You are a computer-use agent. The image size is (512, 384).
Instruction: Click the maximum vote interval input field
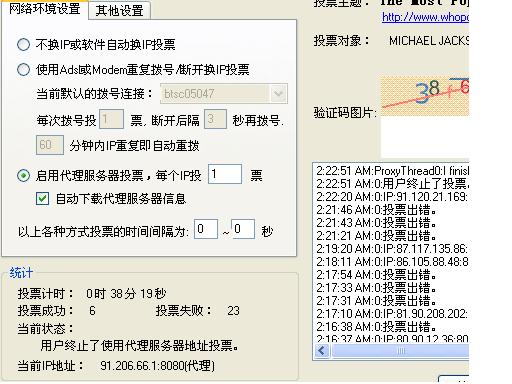pyautogui.click(x=243, y=229)
